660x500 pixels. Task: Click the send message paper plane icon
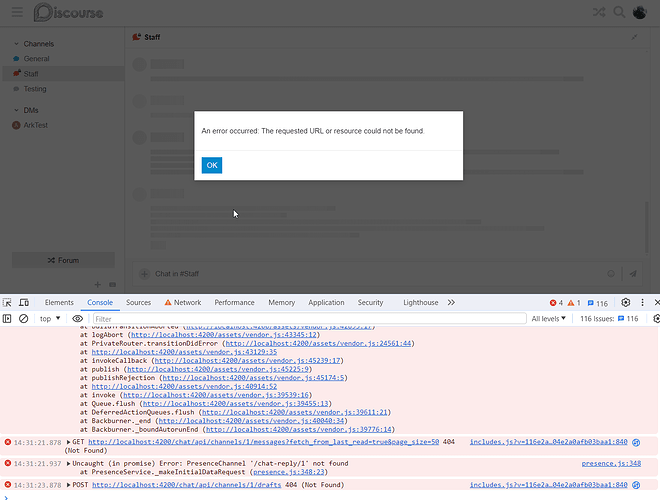click(633, 274)
